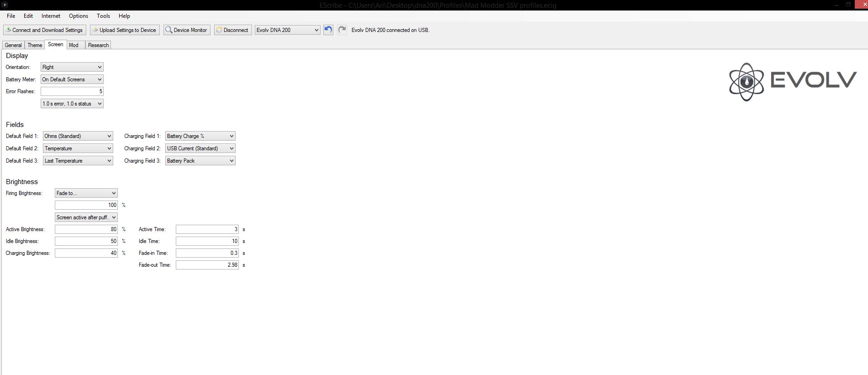Open the Orientation dropdown
The width and height of the screenshot is (868, 375).
point(72,67)
